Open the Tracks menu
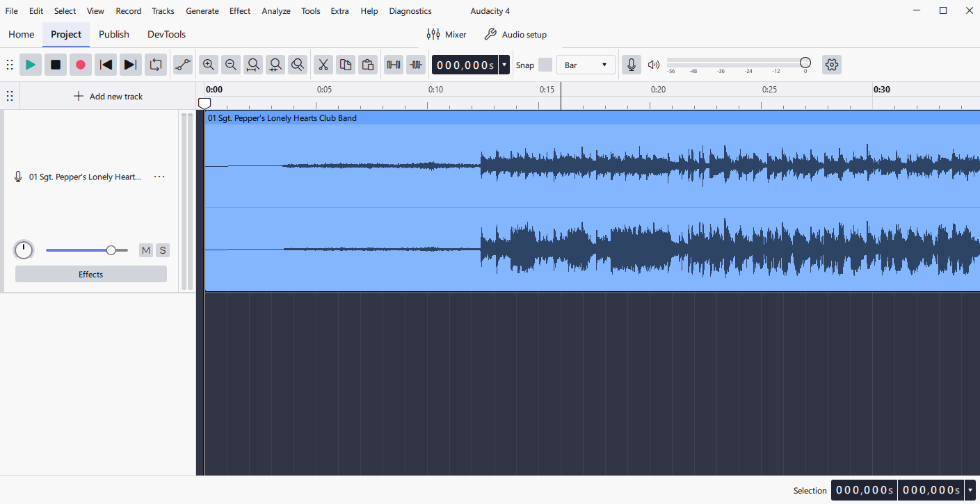980x504 pixels. (x=163, y=11)
